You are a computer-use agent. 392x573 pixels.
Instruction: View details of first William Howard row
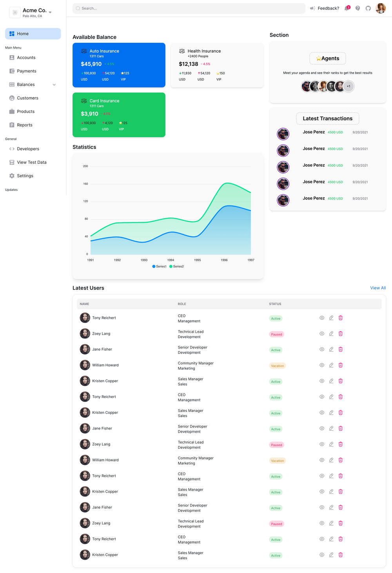tap(322, 365)
